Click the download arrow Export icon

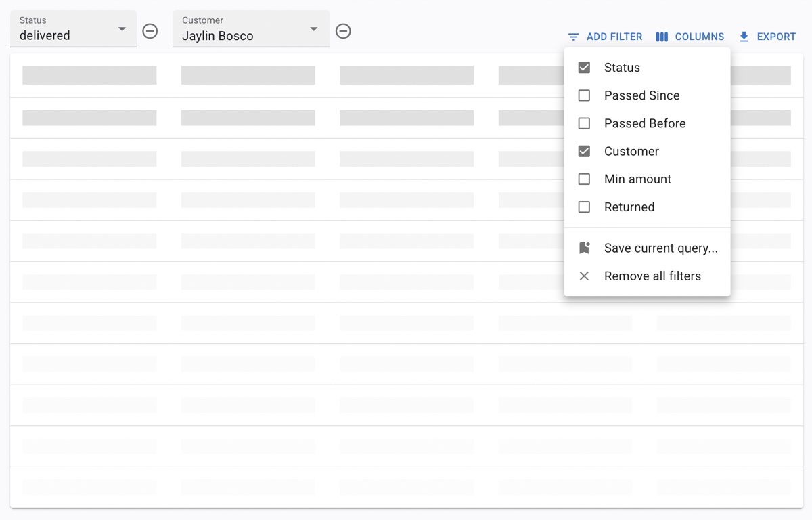click(744, 37)
